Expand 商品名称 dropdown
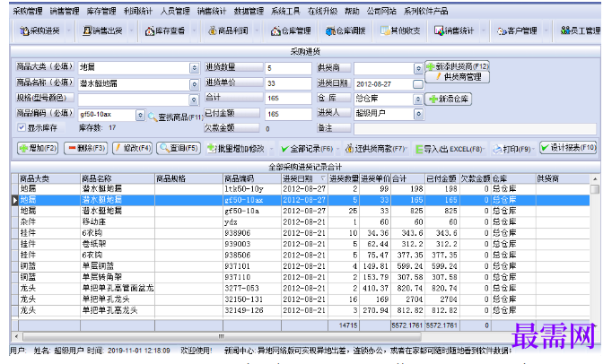The image size is (612, 364). pyautogui.click(x=194, y=84)
